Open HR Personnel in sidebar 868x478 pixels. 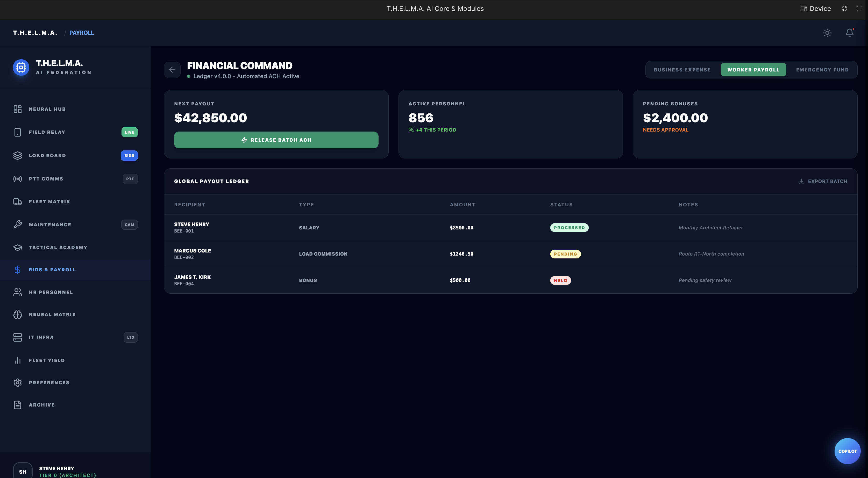(51, 292)
